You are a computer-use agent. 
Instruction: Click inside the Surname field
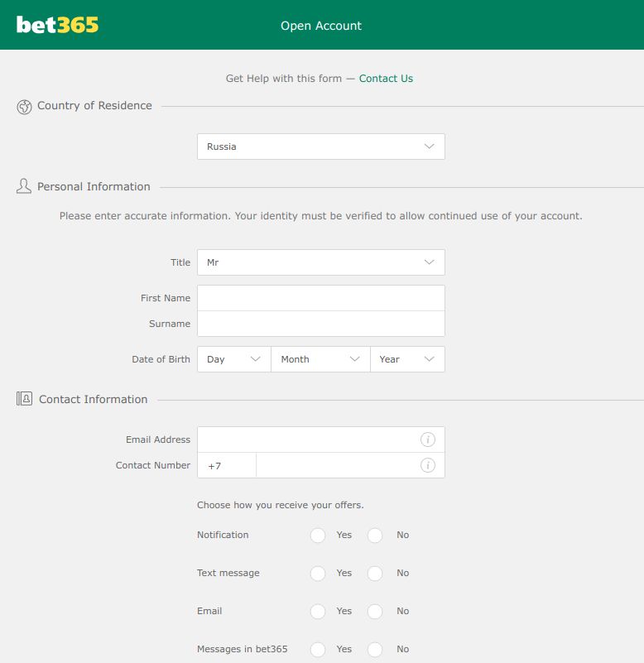pyautogui.click(x=320, y=324)
